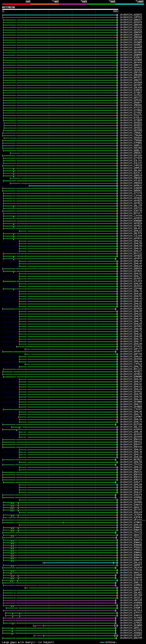This screenshot has width=146, height=644.
Task: Select UniRef100_A4GRE2 entry
Action: click(x=131, y=45)
